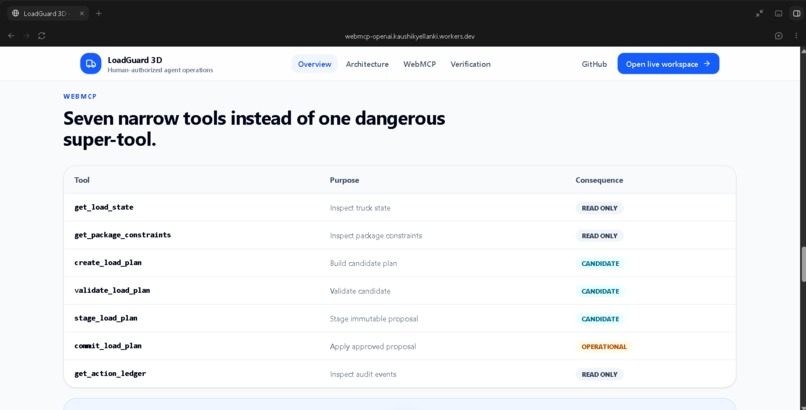Click the browser forward arrow
The width and height of the screenshot is (806, 410).
point(27,35)
